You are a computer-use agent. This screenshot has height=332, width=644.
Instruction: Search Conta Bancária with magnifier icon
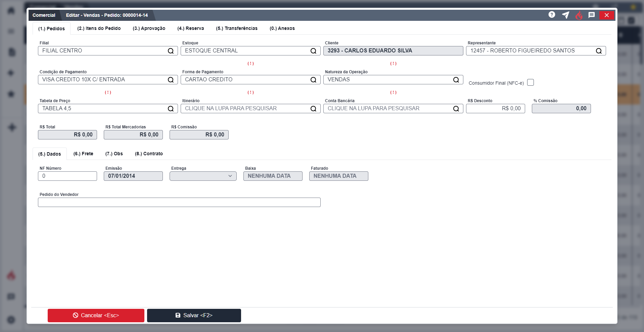[456, 109]
